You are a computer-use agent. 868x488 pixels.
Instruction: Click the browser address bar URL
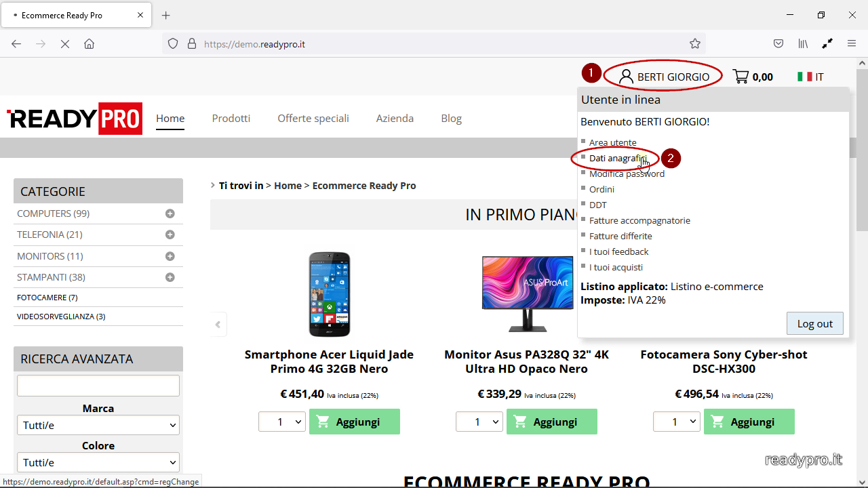coord(254,44)
